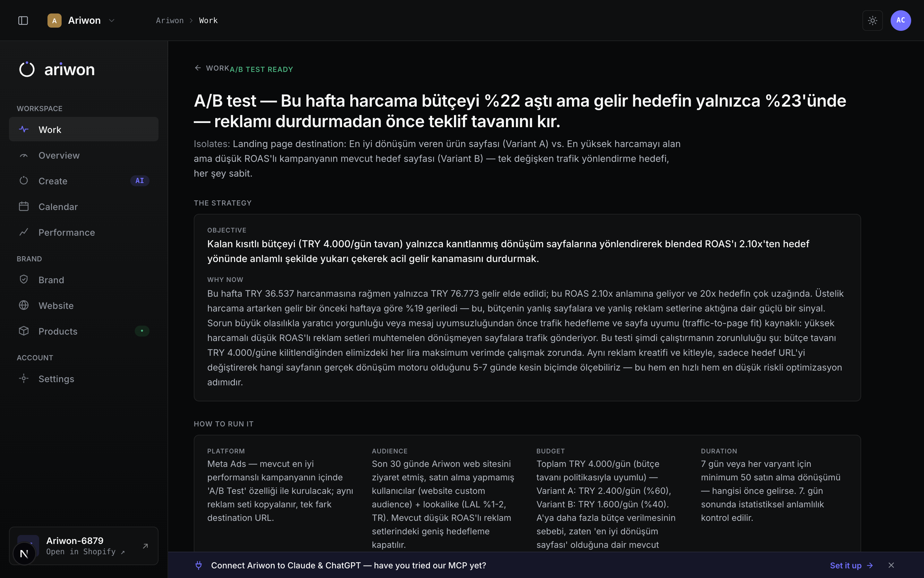The width and height of the screenshot is (924, 578).
Task: Click the Isolates description paragraph
Action: (x=437, y=159)
